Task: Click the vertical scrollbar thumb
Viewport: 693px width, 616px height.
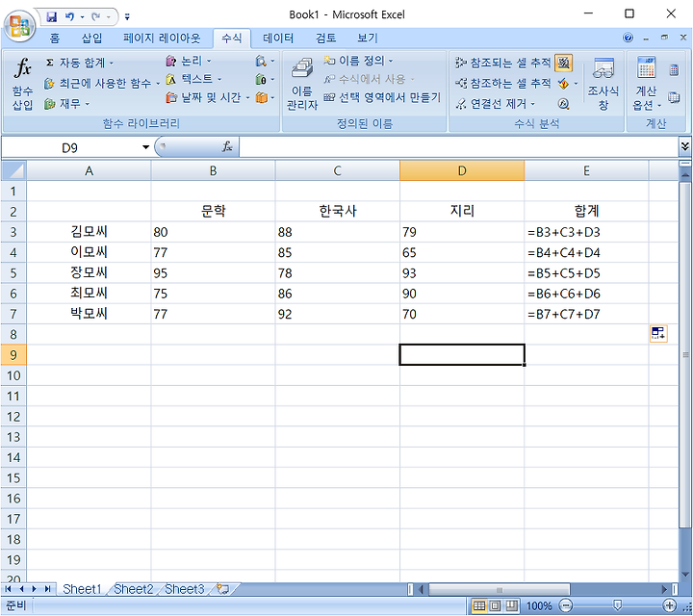Action: [x=685, y=355]
